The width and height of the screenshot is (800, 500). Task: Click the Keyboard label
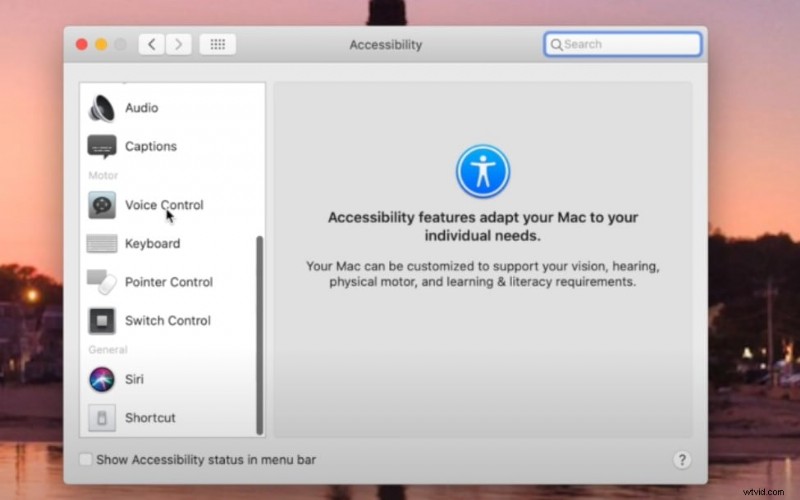click(x=153, y=244)
